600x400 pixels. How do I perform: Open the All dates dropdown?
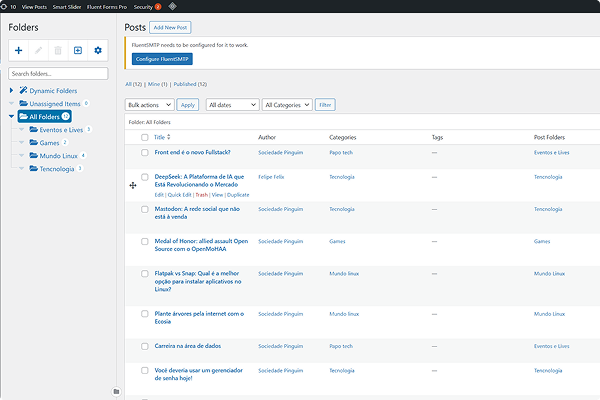pyautogui.click(x=231, y=105)
